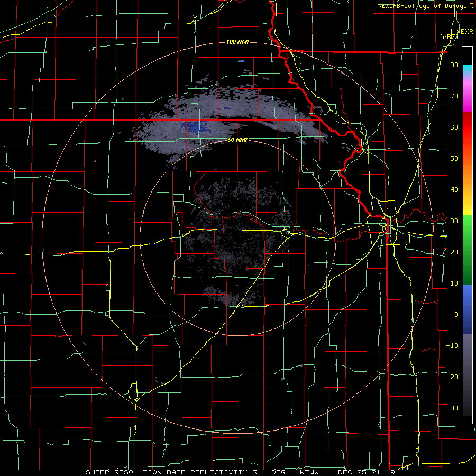Click the blue segment of the color bar
The height and width of the screenshot is (476, 476).
coord(467,309)
